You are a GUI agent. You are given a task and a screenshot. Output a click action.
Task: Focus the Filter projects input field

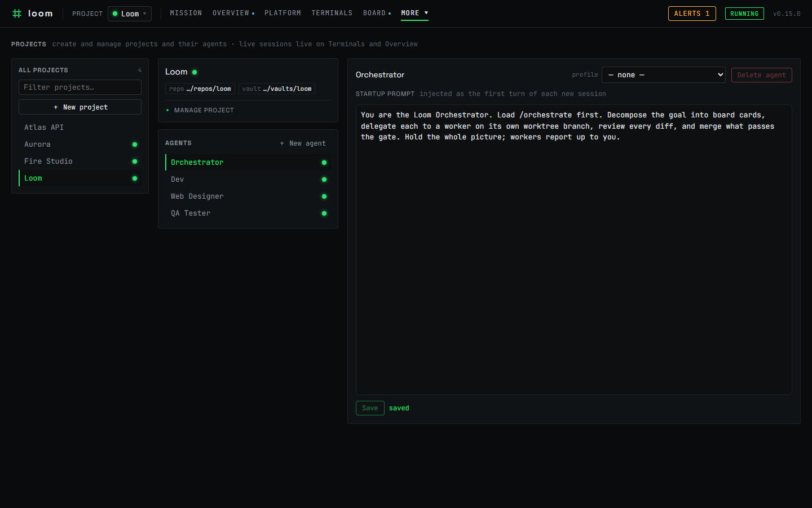pos(80,87)
